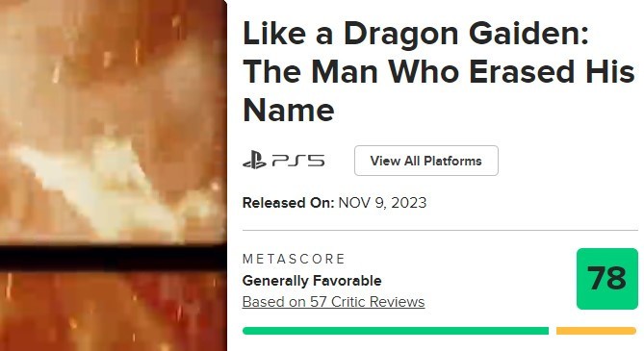Screen dimensions: 644x351
Task: Click the PS5 wordmark next to the logo
Action: [298, 161]
